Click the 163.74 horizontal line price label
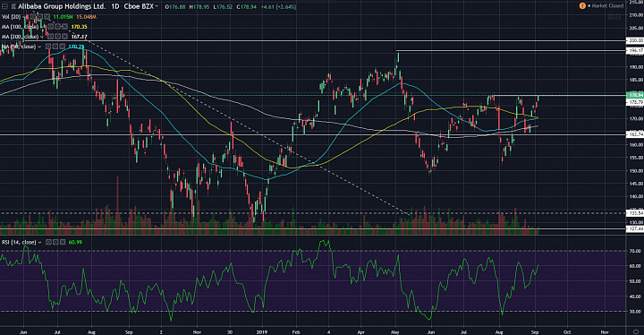 coord(634,134)
